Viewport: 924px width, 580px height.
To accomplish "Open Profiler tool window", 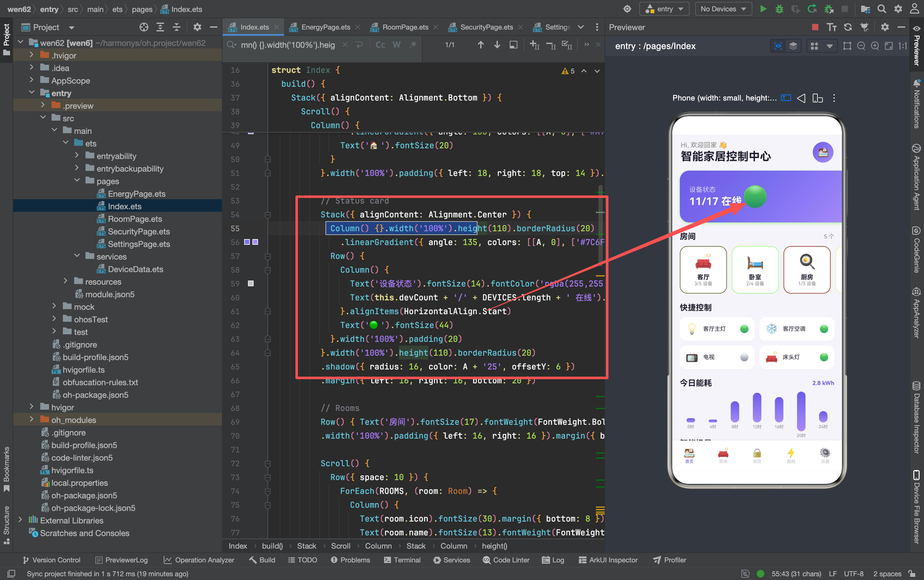I will click(x=670, y=560).
